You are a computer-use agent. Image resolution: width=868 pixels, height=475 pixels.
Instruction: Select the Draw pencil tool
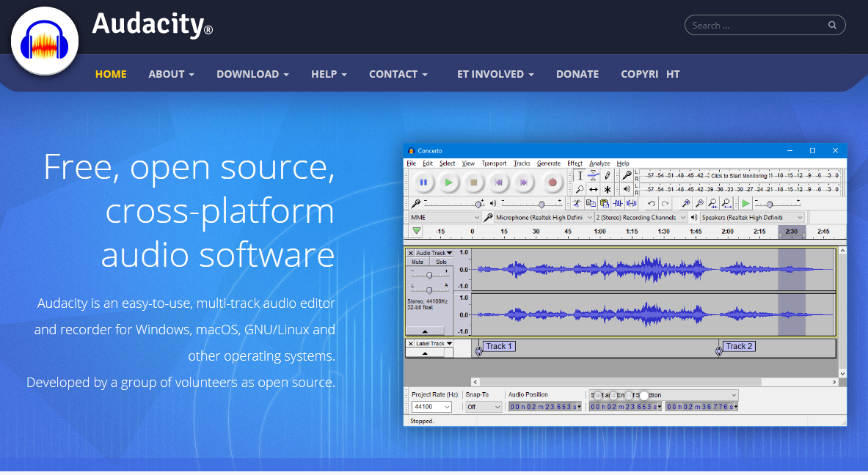click(x=608, y=175)
